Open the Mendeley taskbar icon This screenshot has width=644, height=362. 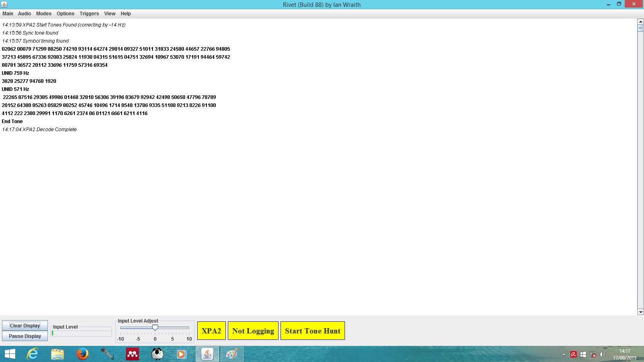coord(132,354)
